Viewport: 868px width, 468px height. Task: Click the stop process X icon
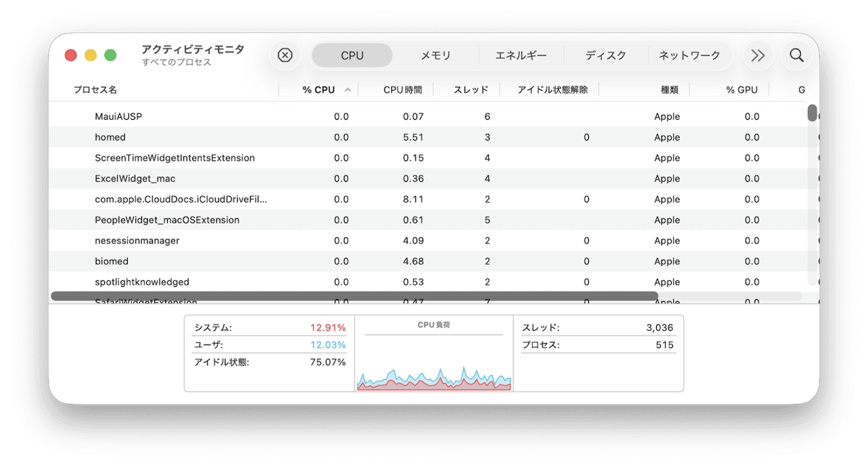click(285, 55)
